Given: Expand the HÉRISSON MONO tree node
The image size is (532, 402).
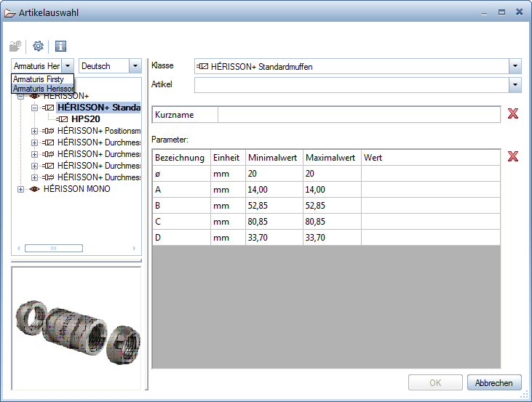Looking at the screenshot, I should 20,189.
